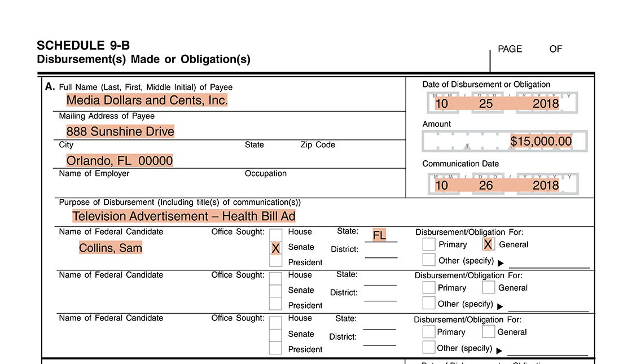Select the mailing address field "888 Sunshine Drive"
The width and height of the screenshot is (632, 364).
click(120, 131)
